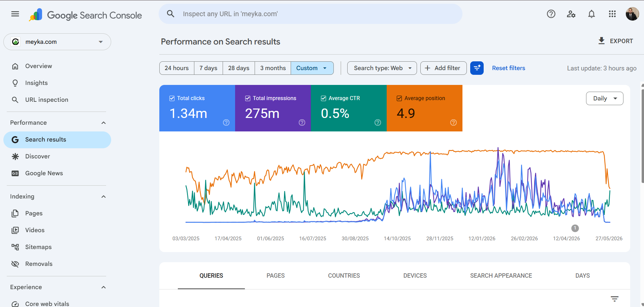Open users and permissions settings icon
644x307 pixels.
[571, 14]
